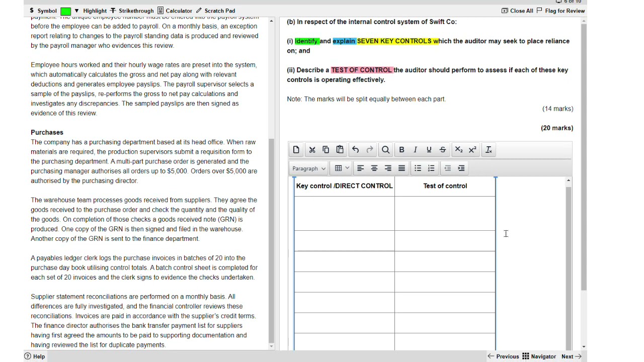
Task: Click Key control /DIRECT CONTROL header cell
Action: [x=345, y=186]
